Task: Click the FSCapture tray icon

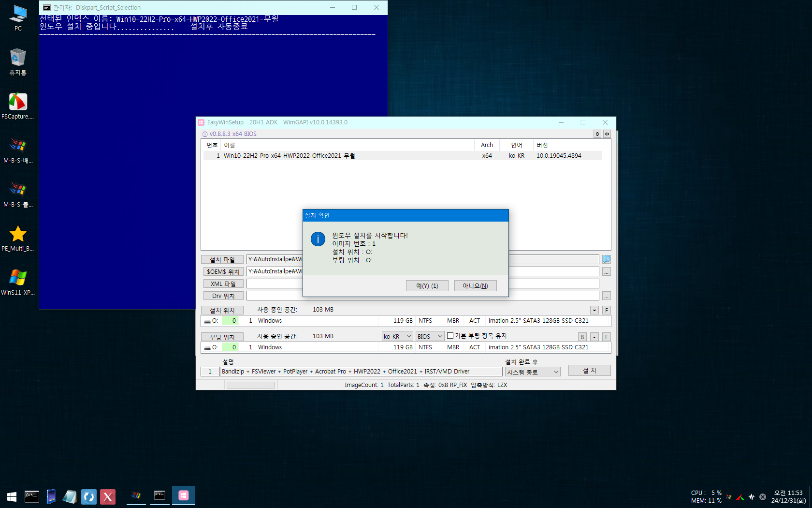Action: point(740,497)
